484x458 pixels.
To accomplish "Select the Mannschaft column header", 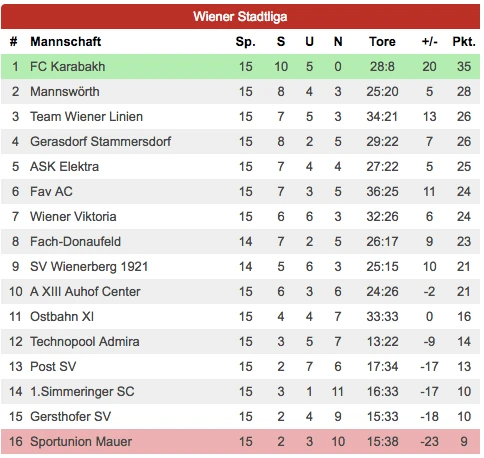I will (66, 42).
